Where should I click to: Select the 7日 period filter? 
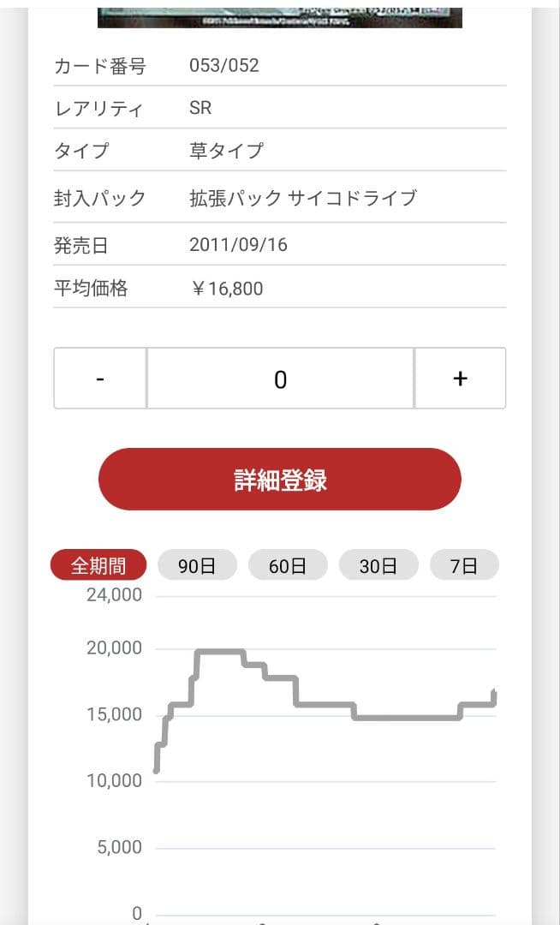point(464,564)
